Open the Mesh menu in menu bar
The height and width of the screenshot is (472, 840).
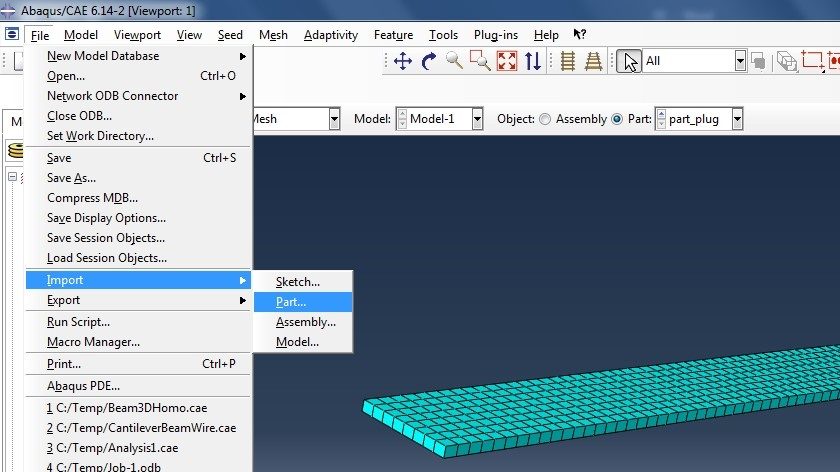[x=273, y=35]
